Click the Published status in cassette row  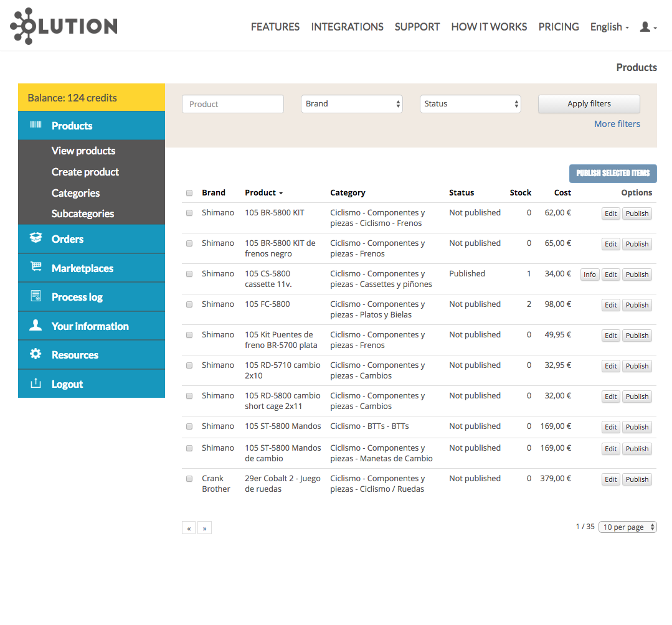(467, 274)
